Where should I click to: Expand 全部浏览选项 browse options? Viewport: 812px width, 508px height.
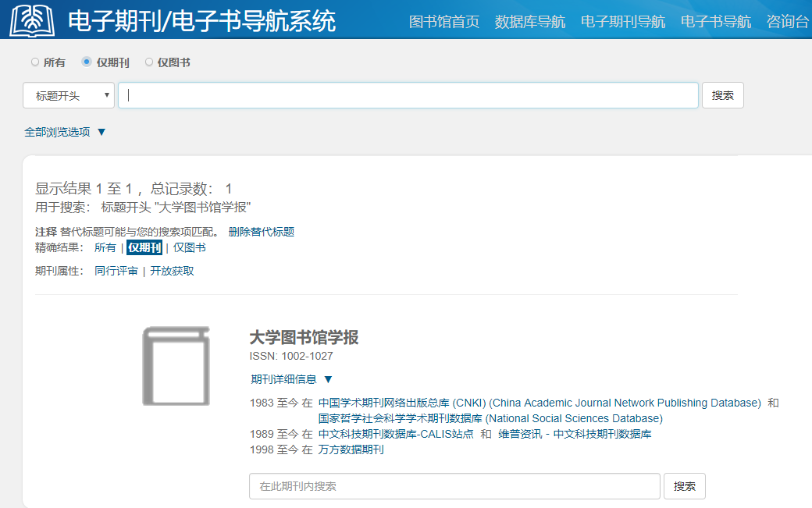point(65,132)
